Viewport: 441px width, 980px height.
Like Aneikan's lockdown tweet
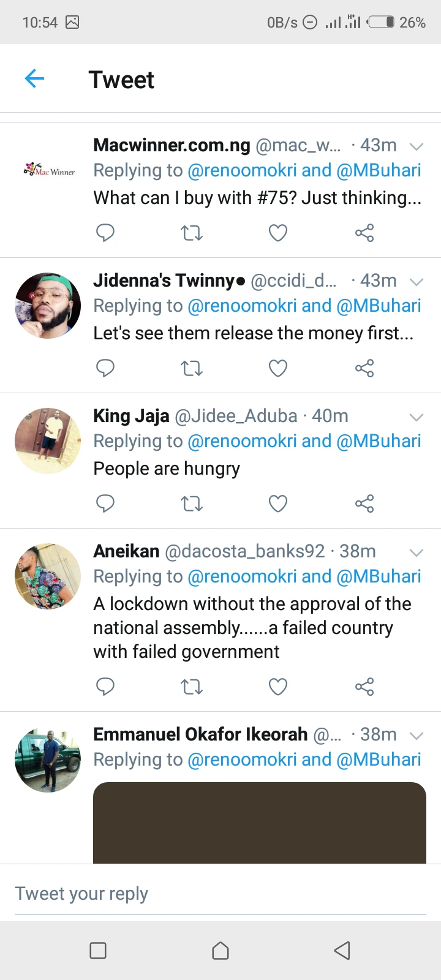(278, 687)
